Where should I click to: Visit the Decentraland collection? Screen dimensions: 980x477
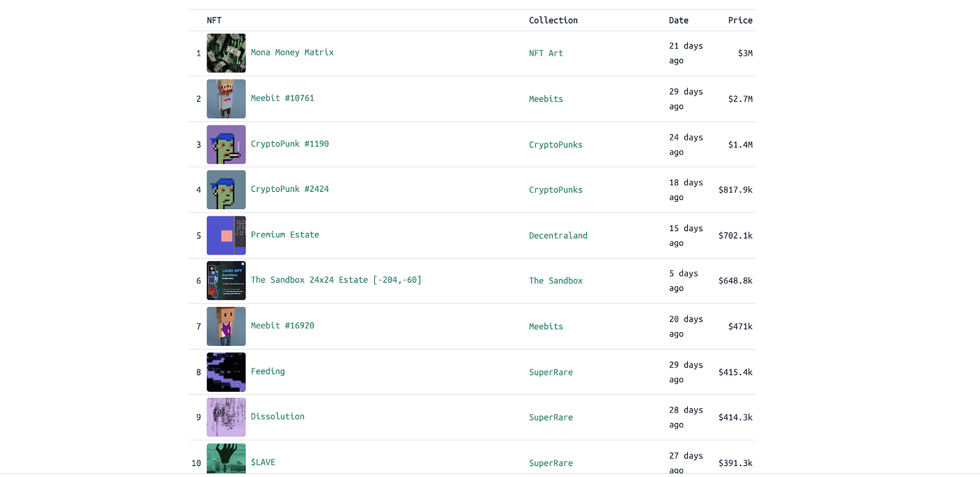[559, 235]
